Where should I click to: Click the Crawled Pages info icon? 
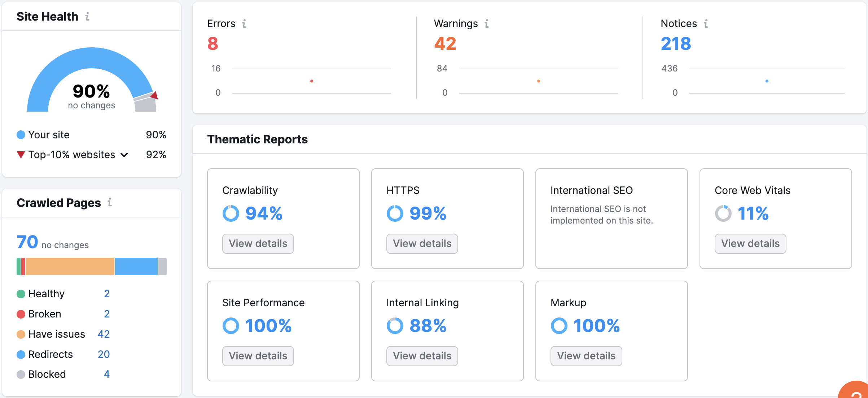tap(110, 202)
